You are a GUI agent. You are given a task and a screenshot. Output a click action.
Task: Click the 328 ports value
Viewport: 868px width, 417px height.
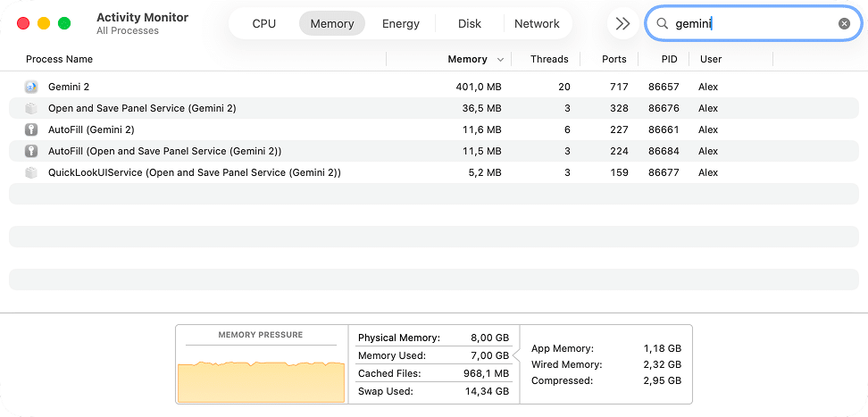point(619,108)
